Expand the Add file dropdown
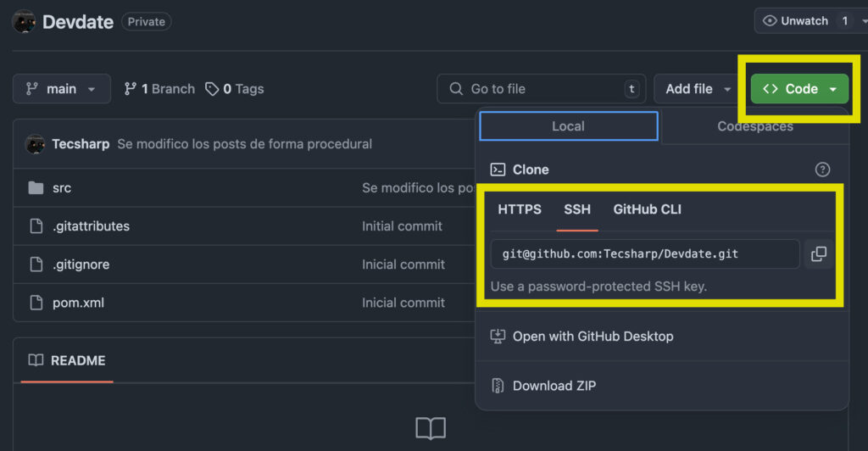 (698, 88)
